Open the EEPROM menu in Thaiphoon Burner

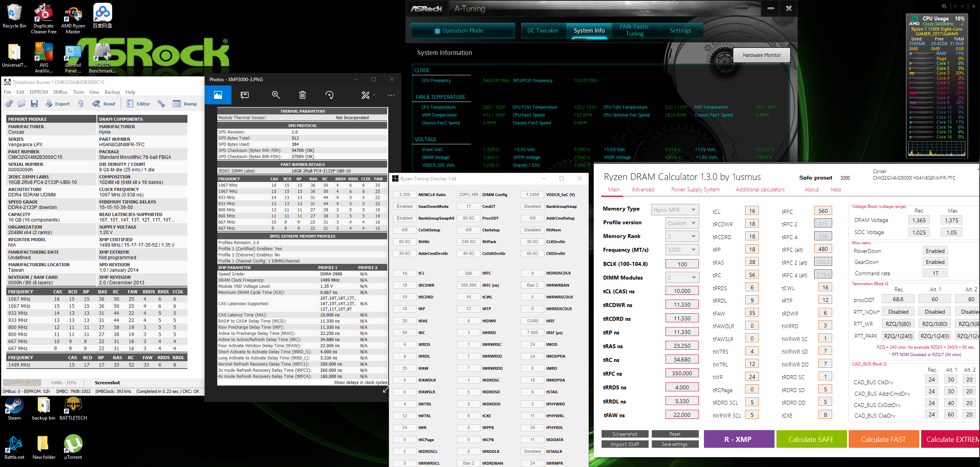point(39,92)
